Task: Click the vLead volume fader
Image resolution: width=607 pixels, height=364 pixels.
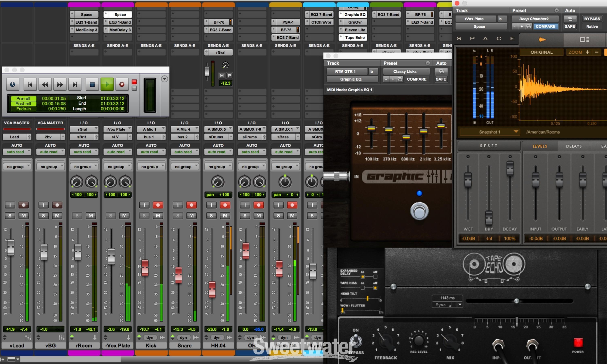Action: 11,248
